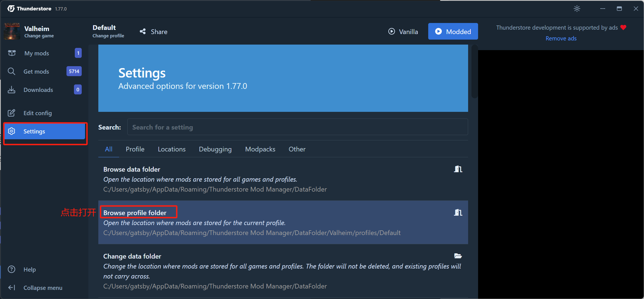Switch to the Debugging tab
Image resolution: width=644 pixels, height=299 pixels.
(215, 149)
